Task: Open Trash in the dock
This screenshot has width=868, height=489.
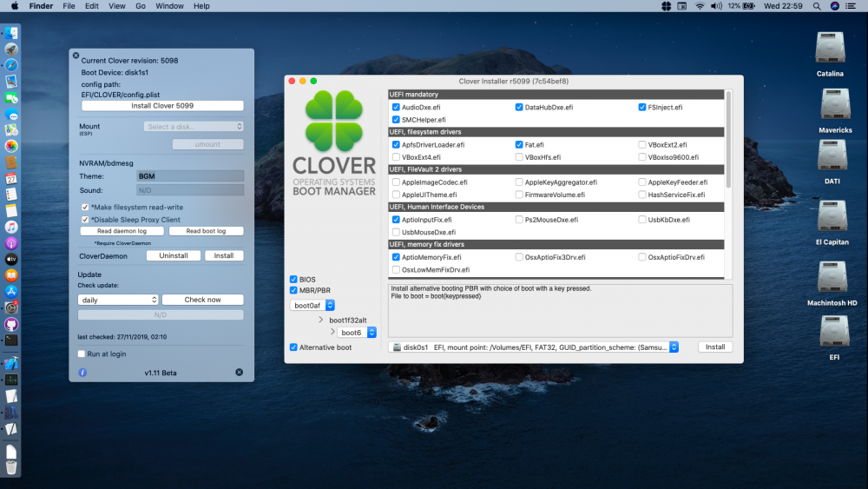Action: 11,467
